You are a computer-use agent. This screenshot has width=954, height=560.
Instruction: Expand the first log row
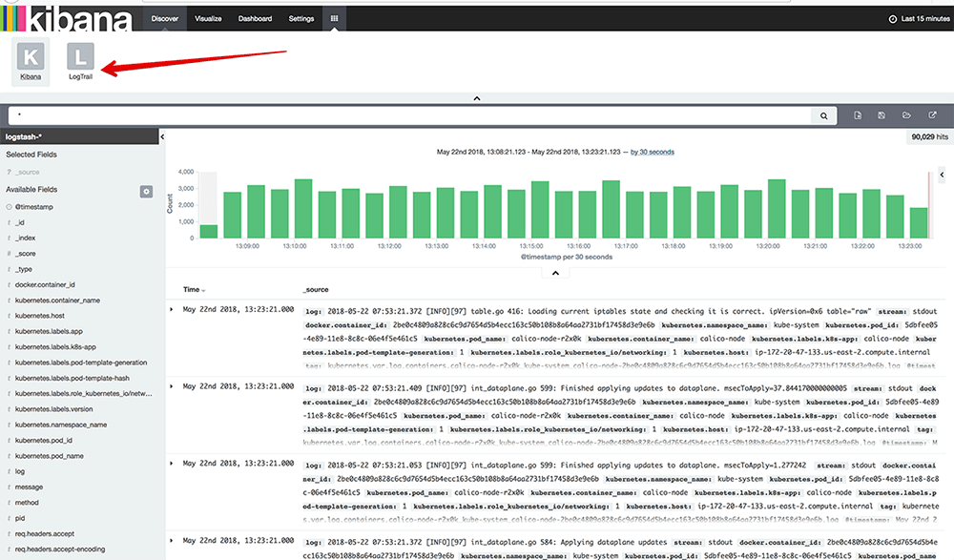(172, 310)
